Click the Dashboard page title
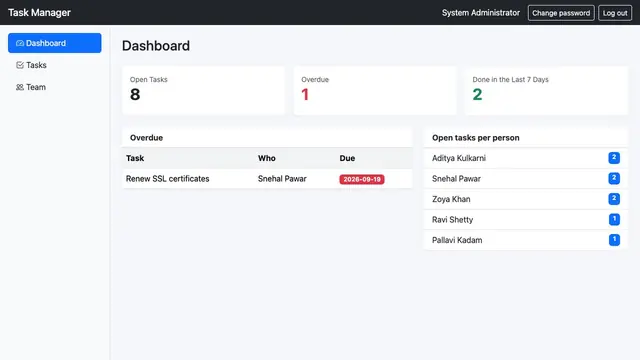640x360 pixels. [156, 46]
